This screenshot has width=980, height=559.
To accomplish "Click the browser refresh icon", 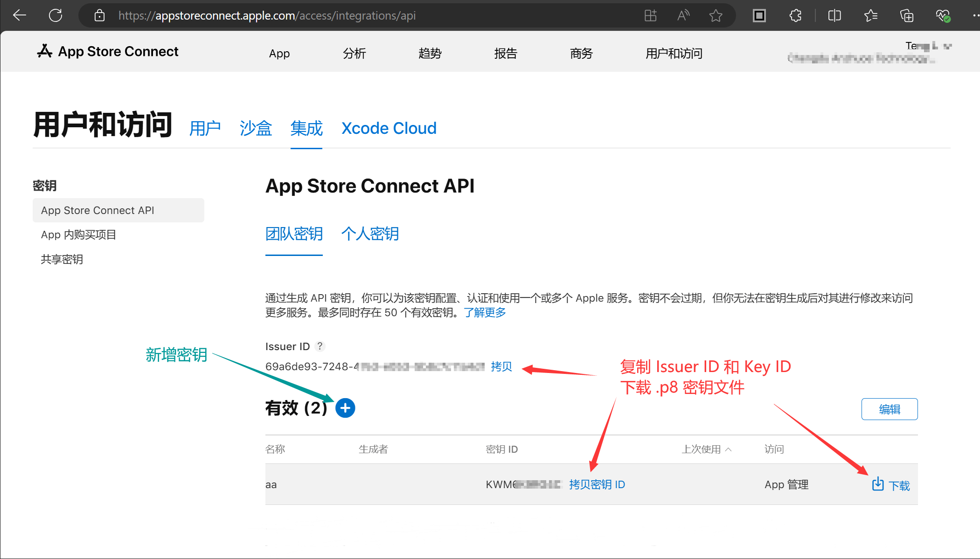I will [56, 15].
